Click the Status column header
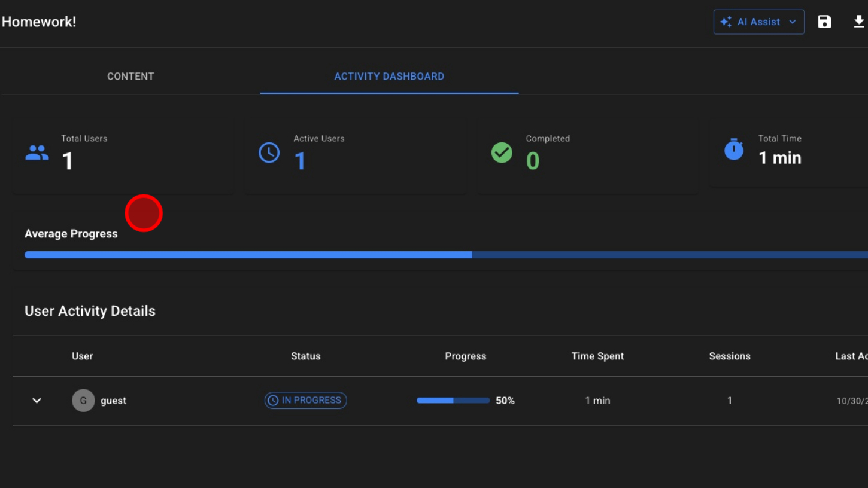Screen dimensions: 868x488 305,356
